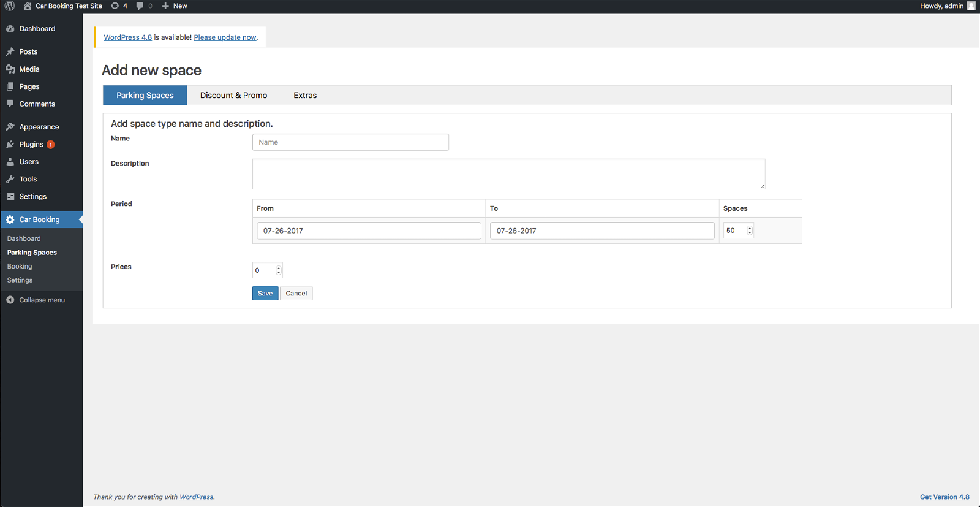Open Booking submenu item
The image size is (980, 507).
click(x=20, y=266)
